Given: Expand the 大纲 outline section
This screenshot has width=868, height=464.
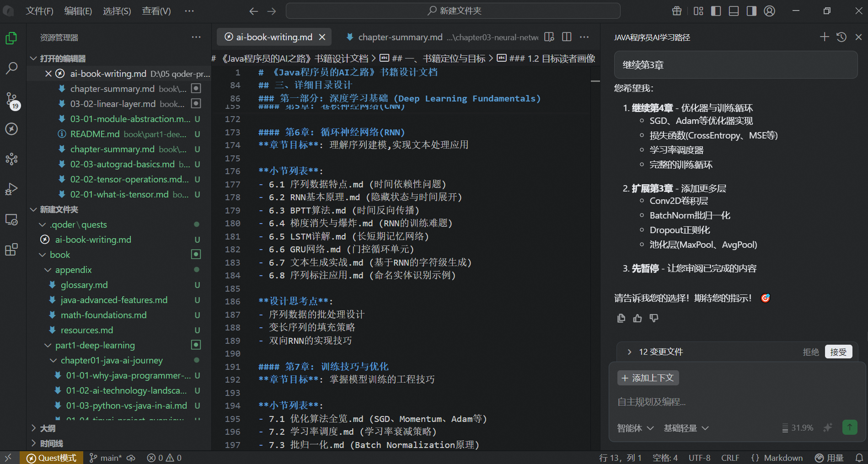Looking at the screenshot, I should [x=33, y=428].
